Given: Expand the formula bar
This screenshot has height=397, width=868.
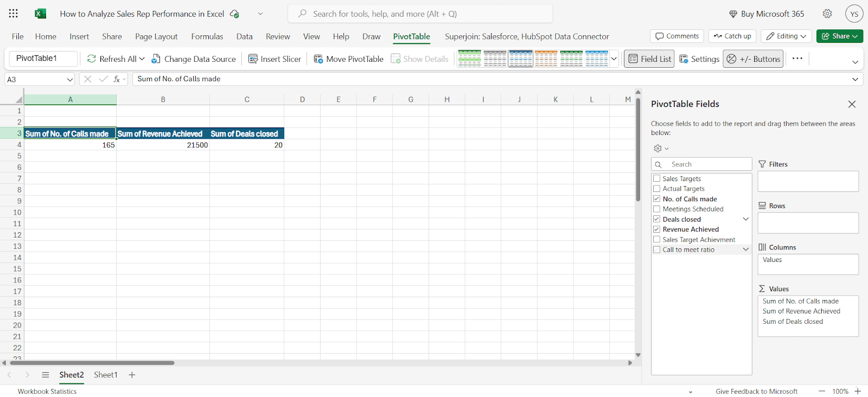Looking at the screenshot, I should [x=855, y=79].
